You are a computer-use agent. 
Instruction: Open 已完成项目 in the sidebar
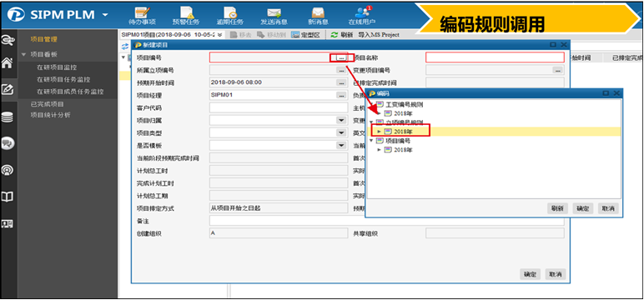click(47, 104)
